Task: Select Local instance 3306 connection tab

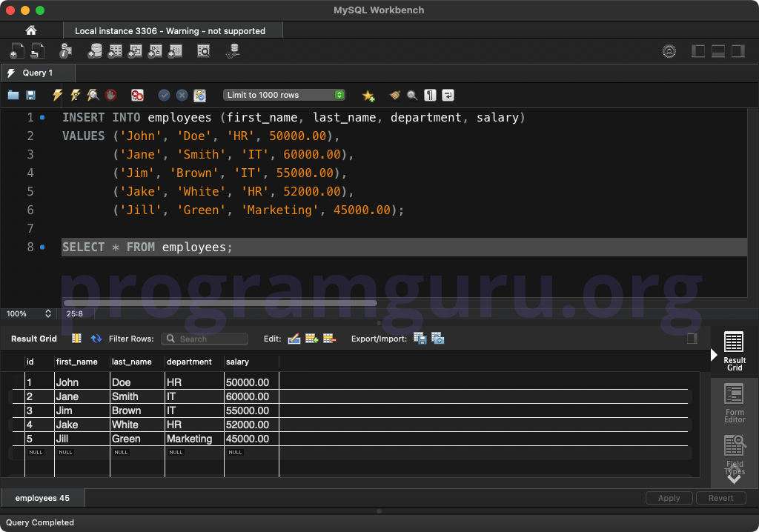Action: tap(173, 30)
